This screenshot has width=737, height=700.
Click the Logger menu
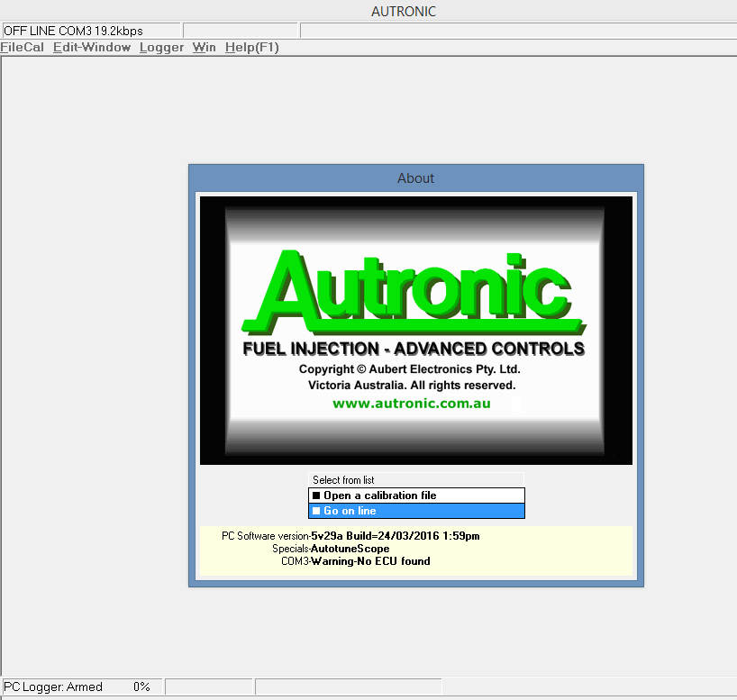(161, 47)
